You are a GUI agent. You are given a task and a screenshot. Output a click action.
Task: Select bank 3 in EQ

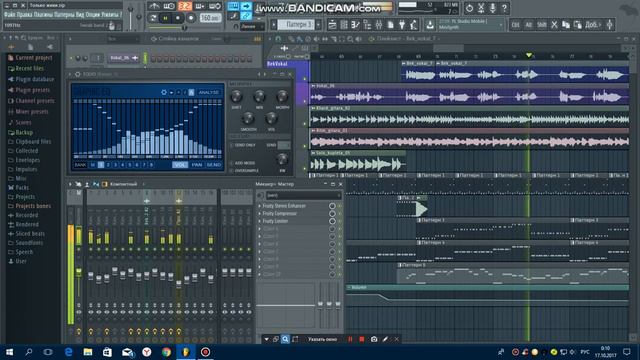(x=115, y=165)
